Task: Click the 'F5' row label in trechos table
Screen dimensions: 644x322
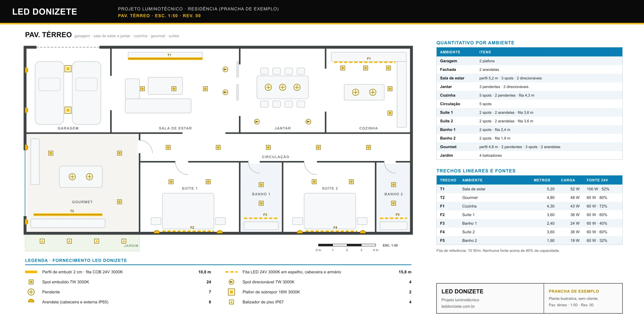Action: tap(442, 241)
